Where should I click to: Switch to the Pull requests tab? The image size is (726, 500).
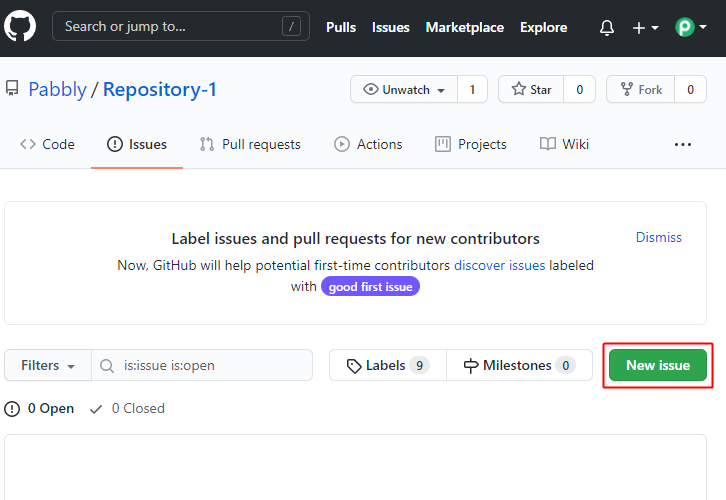tap(250, 144)
